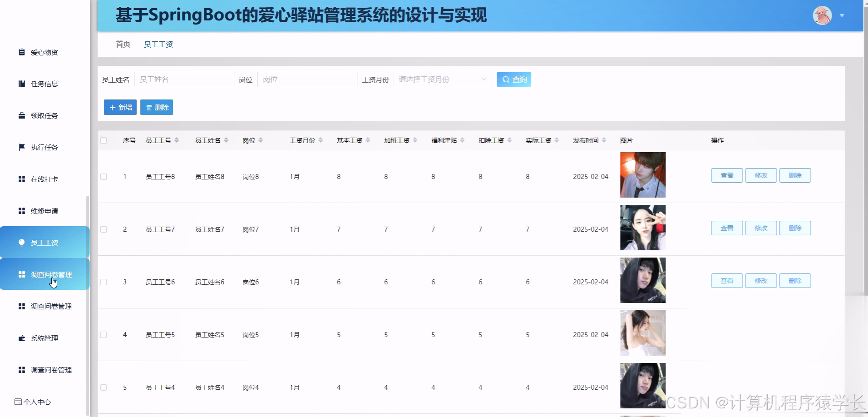
Task: Open the 工资月份 dropdown selector
Action: coord(442,79)
